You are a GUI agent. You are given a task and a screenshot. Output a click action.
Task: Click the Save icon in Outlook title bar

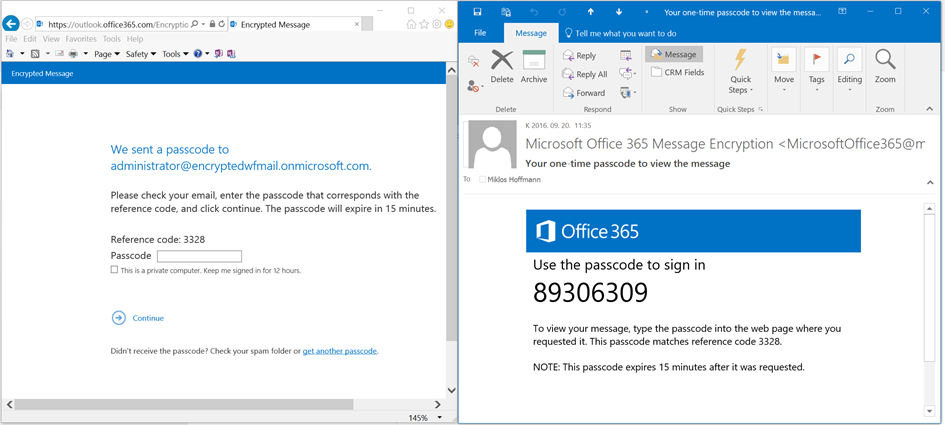[477, 12]
